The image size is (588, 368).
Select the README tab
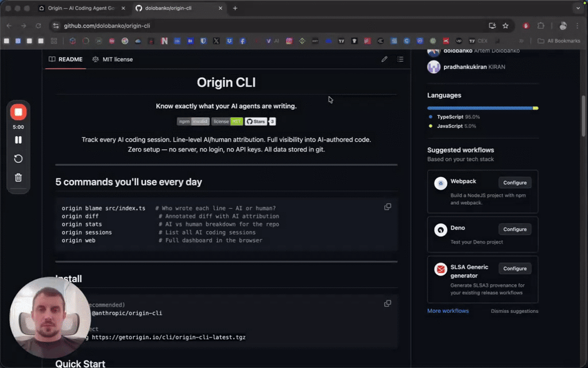65,59
